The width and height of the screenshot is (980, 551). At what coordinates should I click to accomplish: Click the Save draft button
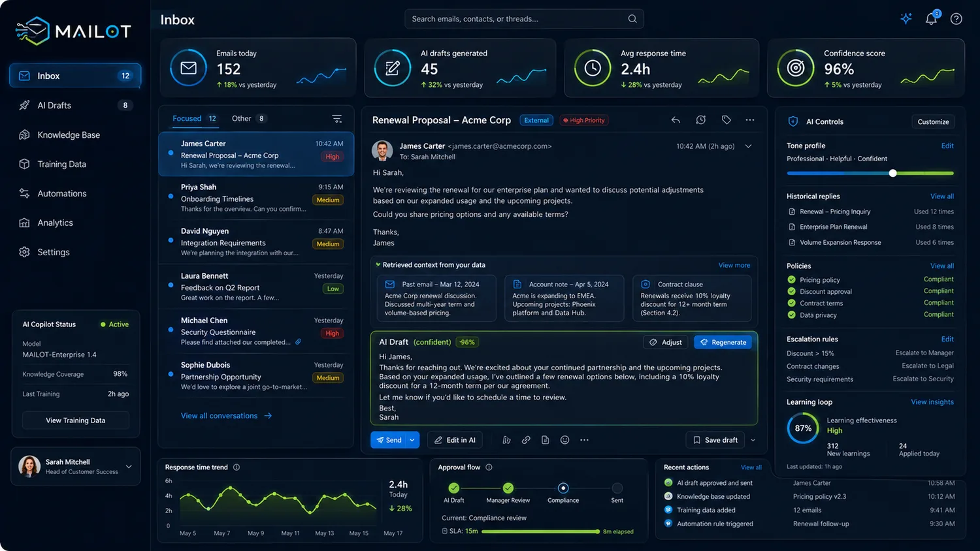tap(715, 440)
